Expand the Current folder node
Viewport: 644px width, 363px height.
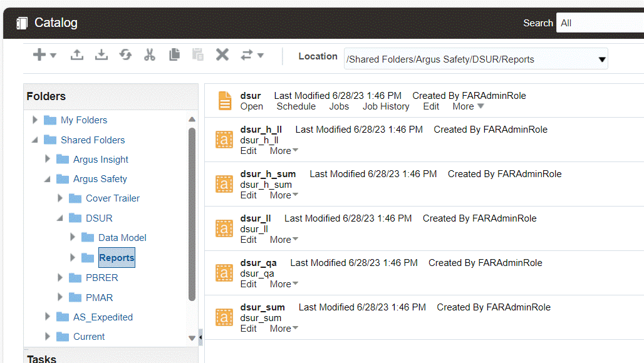(x=47, y=336)
